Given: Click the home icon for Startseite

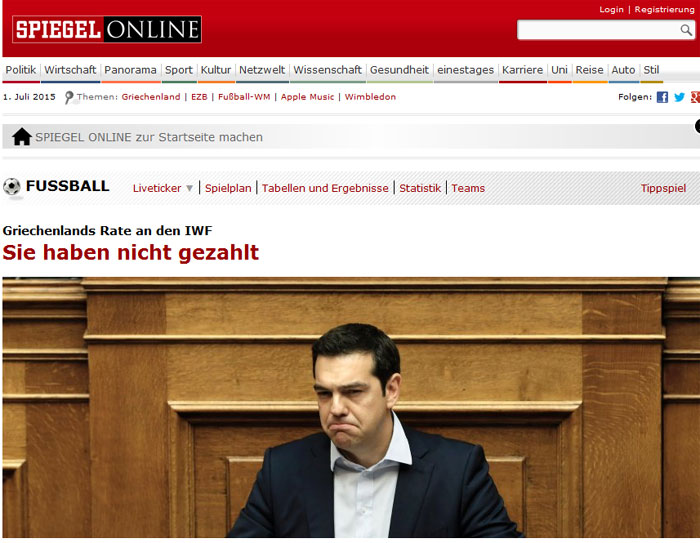Looking at the screenshot, I should (x=22, y=137).
